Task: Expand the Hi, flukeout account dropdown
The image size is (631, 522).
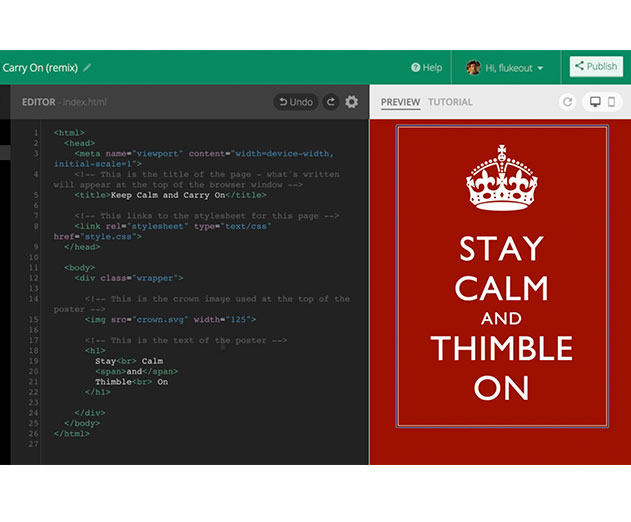Action: point(540,68)
